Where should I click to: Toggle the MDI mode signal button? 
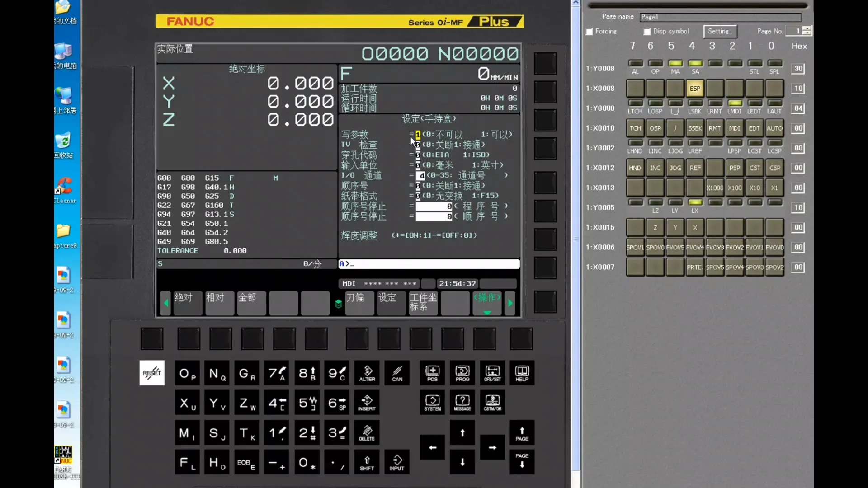click(x=734, y=128)
